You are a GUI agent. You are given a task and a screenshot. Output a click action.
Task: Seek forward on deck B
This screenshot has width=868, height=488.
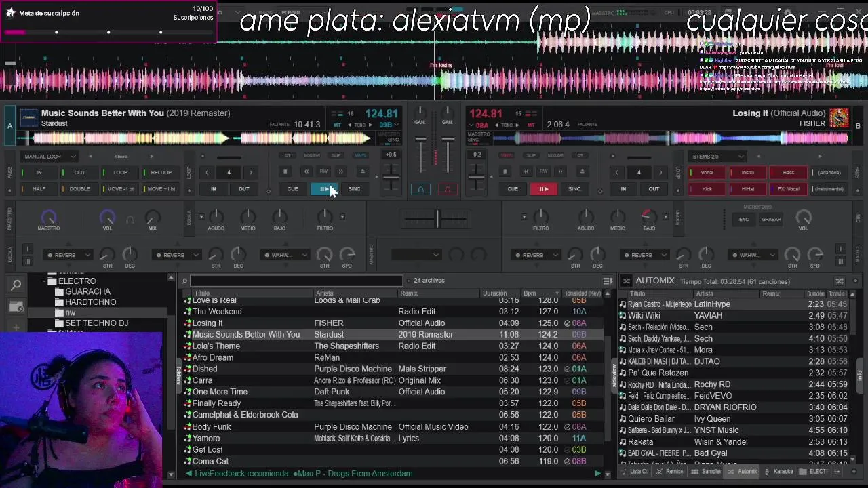[561, 172]
